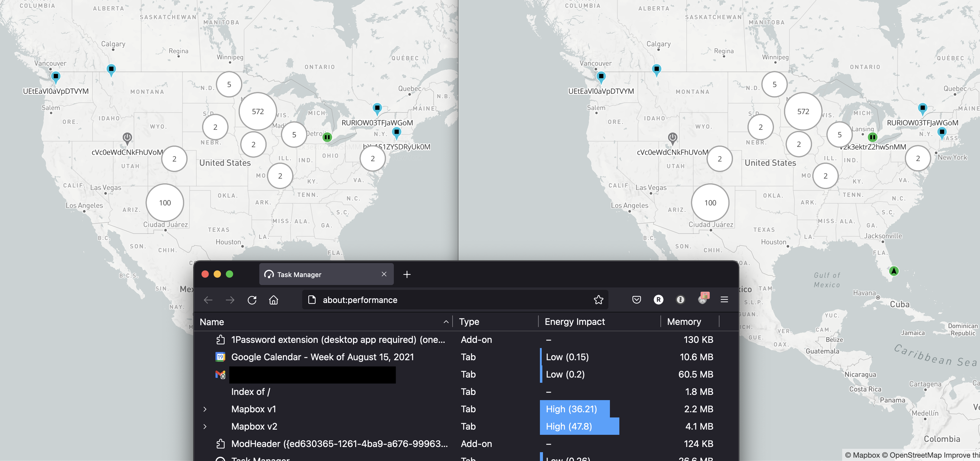The width and height of the screenshot is (980, 461).
Task: Select the teal pin near Massachusetts on right map
Action: [x=942, y=133]
